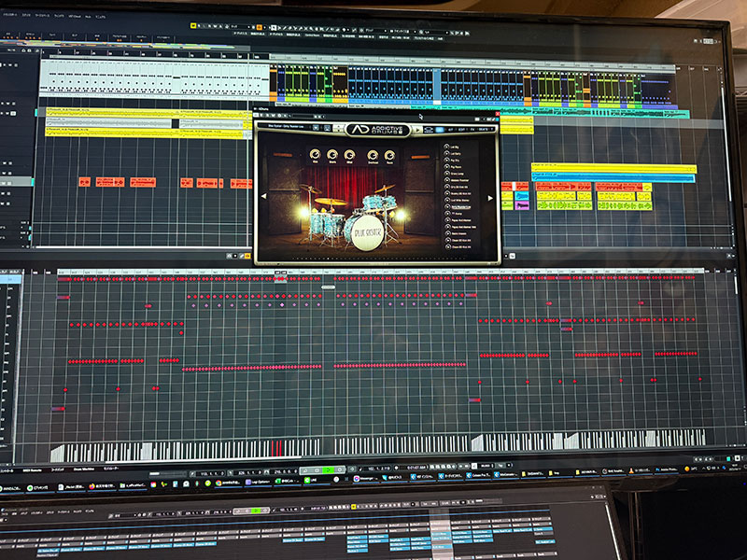Click green play button in main transport bar
The width and height of the screenshot is (747, 560).
point(329,470)
